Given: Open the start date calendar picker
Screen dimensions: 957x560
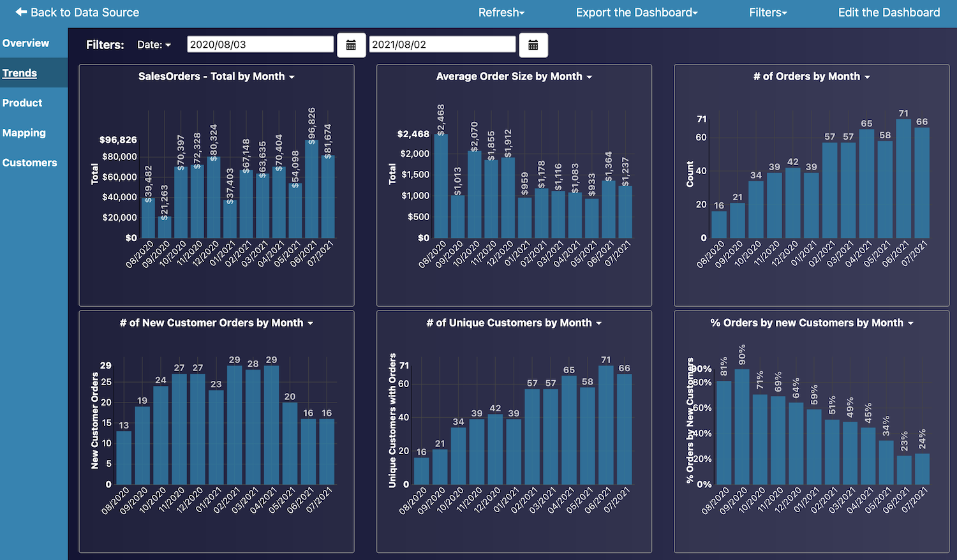Looking at the screenshot, I should (351, 45).
